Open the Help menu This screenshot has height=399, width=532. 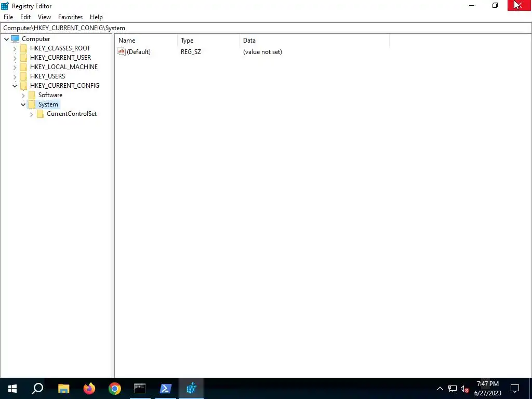(96, 17)
